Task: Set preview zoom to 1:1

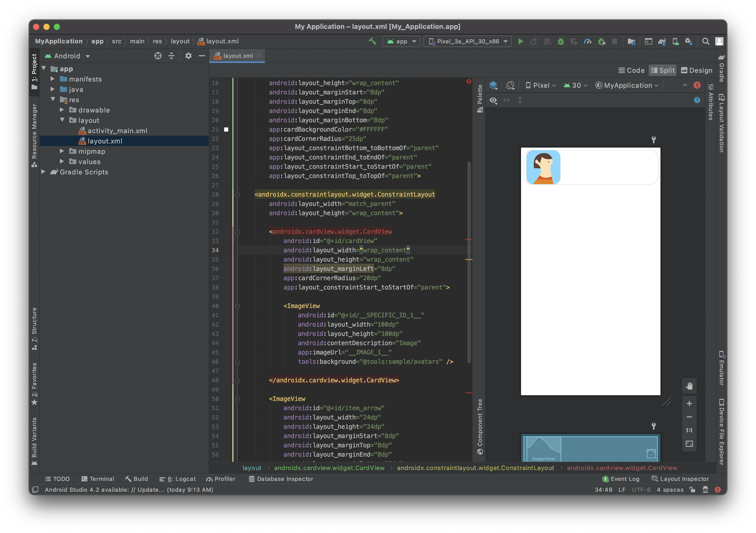Action: pos(689,430)
